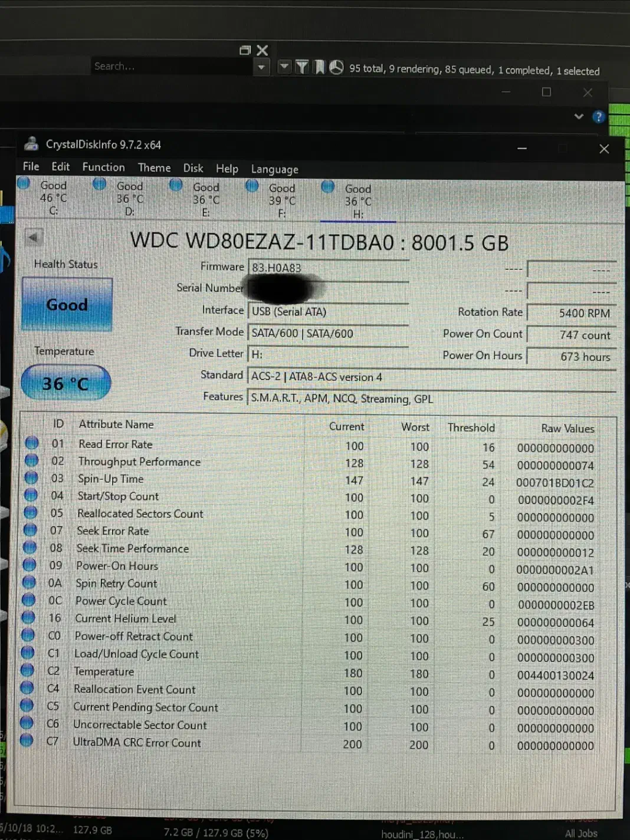The image size is (630, 840).
Task: Click the status circle for Read Error Rate
Action: click(32, 443)
